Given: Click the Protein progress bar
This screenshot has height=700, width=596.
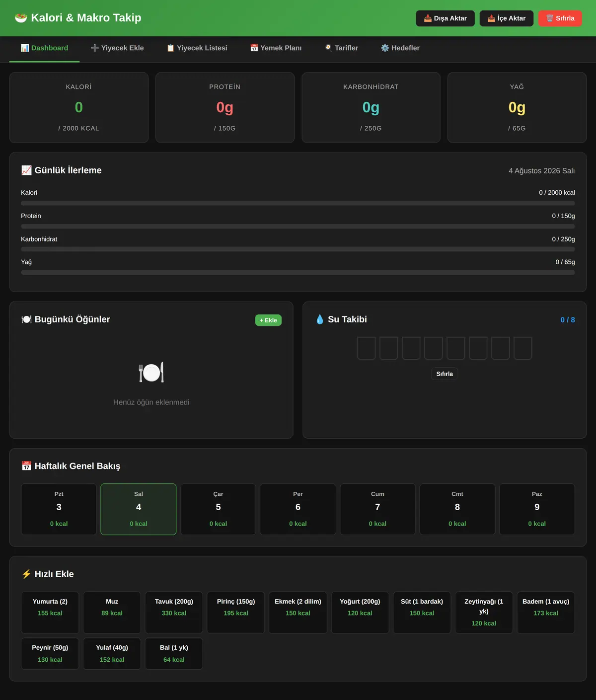Looking at the screenshot, I should 298,227.
